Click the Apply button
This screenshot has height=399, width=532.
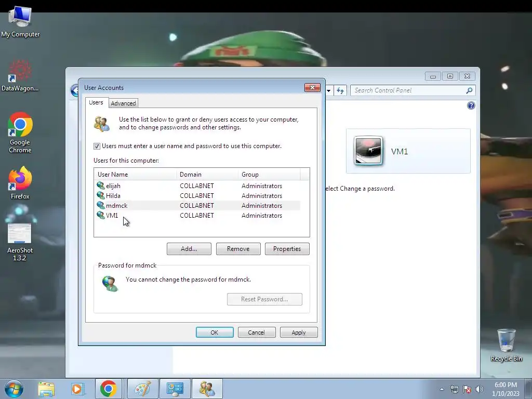pyautogui.click(x=299, y=332)
